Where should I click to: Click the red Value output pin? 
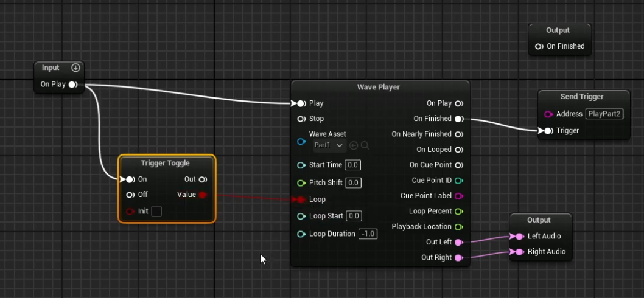click(203, 195)
